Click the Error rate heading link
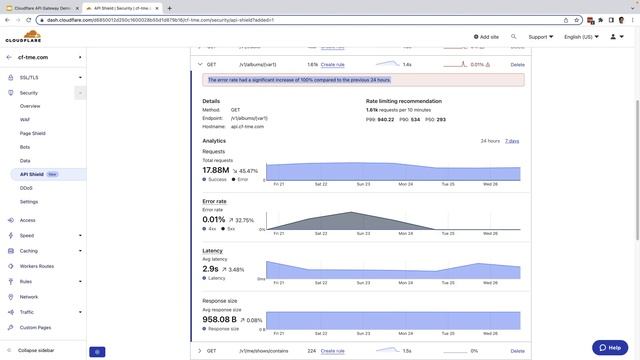 [214, 202]
